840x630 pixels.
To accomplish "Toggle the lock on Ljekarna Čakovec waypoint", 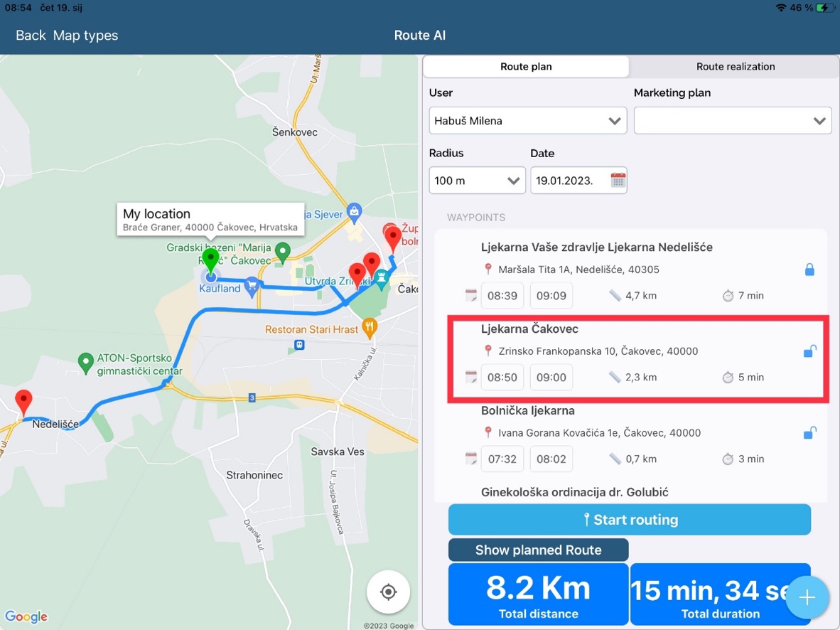I will click(809, 351).
